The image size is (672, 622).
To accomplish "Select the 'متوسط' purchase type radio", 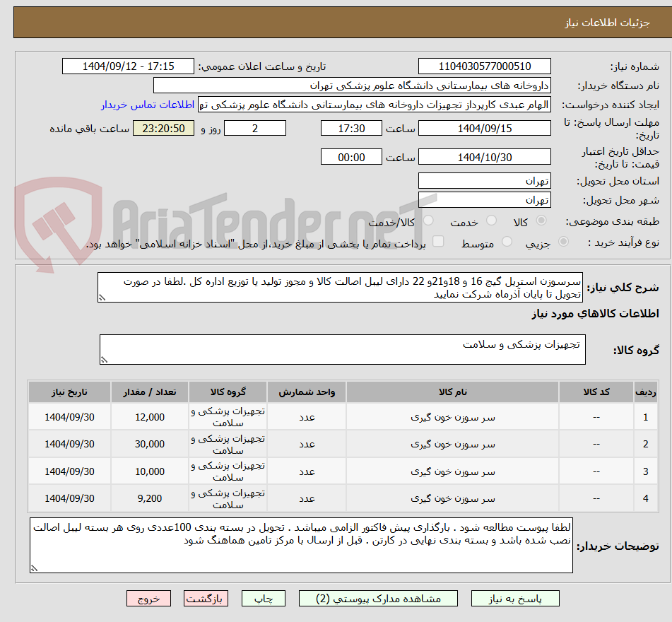I will [507, 242].
